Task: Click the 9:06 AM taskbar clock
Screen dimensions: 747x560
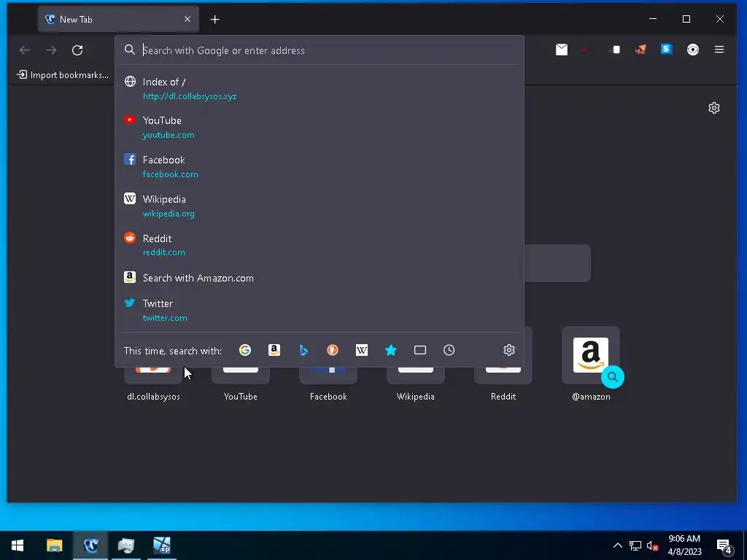Action: 684,545
